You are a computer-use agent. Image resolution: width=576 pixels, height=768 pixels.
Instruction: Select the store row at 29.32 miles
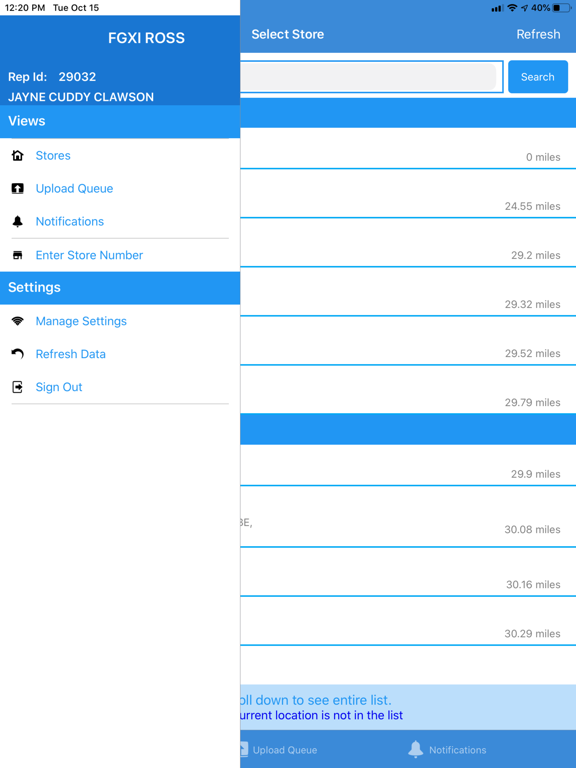[408, 292]
